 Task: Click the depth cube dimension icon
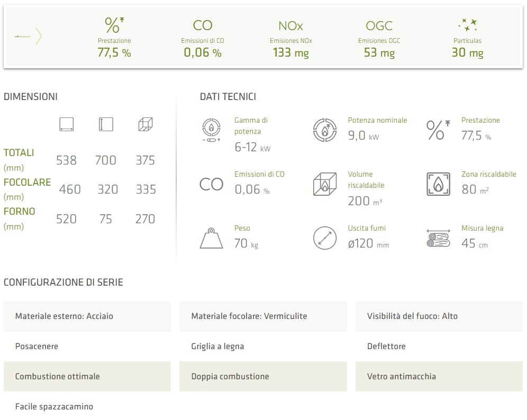[x=145, y=125]
